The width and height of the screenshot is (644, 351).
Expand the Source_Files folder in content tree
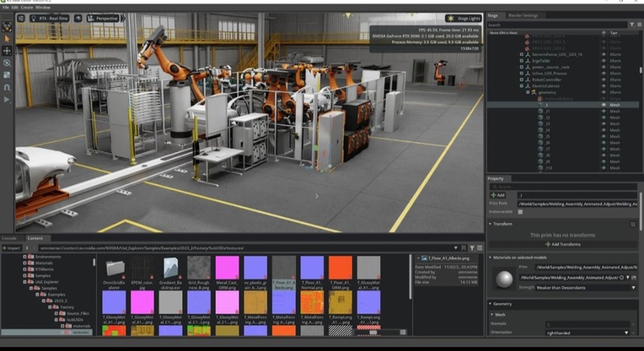tap(56, 313)
